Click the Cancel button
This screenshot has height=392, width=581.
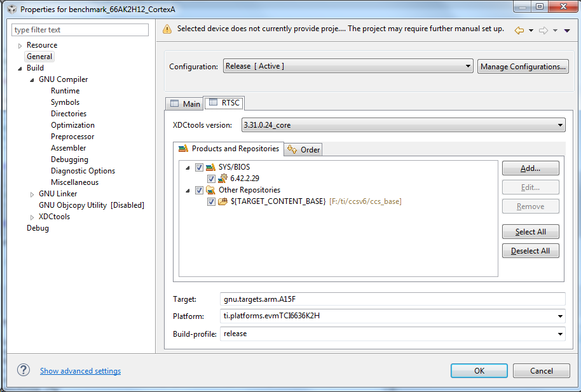pos(542,370)
